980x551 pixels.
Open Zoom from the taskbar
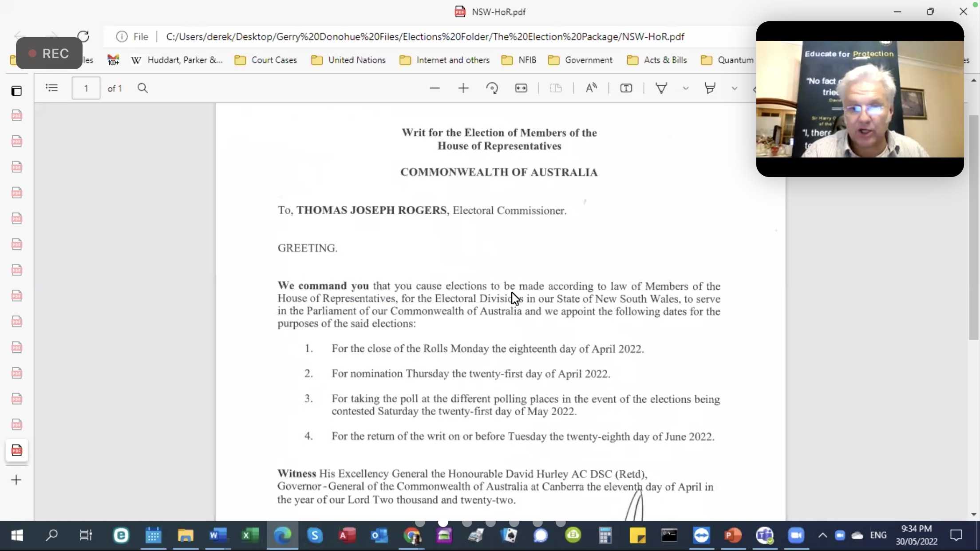click(x=796, y=536)
